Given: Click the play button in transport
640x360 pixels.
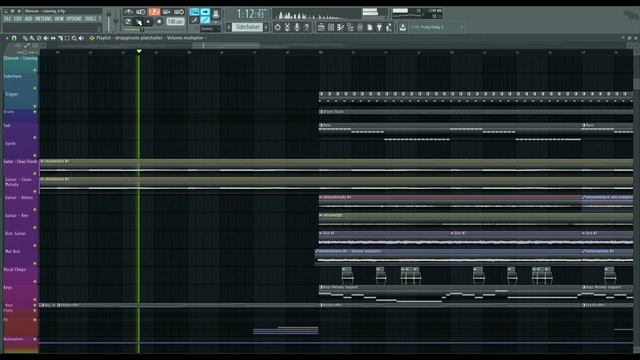Looking at the screenshot, I should pos(139,22).
